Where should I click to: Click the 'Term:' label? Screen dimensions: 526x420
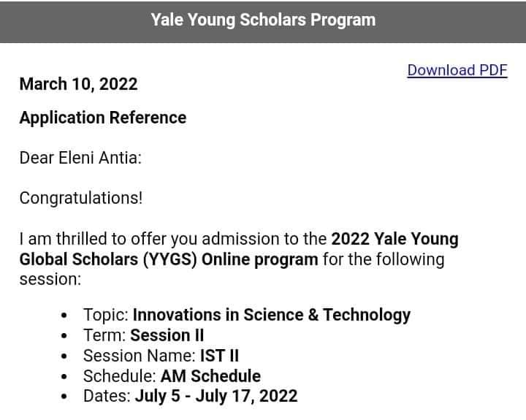(x=104, y=335)
